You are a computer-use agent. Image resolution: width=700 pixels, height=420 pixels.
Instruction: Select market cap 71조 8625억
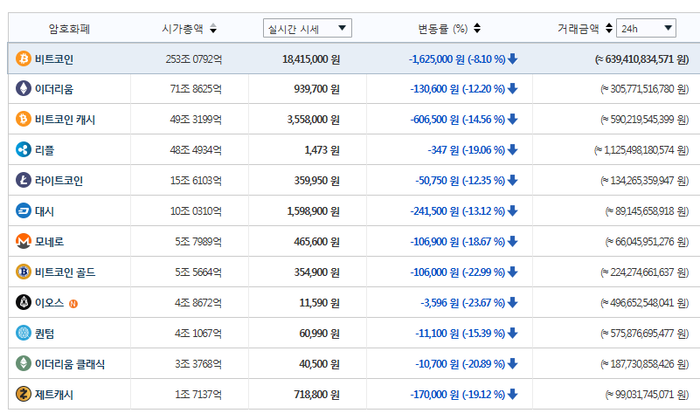pos(196,89)
